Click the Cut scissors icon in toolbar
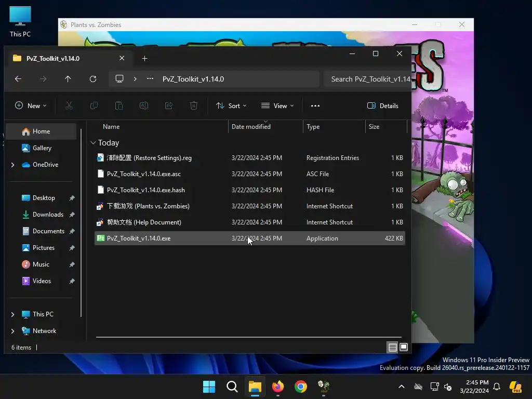Image resolution: width=532 pixels, height=399 pixels. [x=69, y=105]
